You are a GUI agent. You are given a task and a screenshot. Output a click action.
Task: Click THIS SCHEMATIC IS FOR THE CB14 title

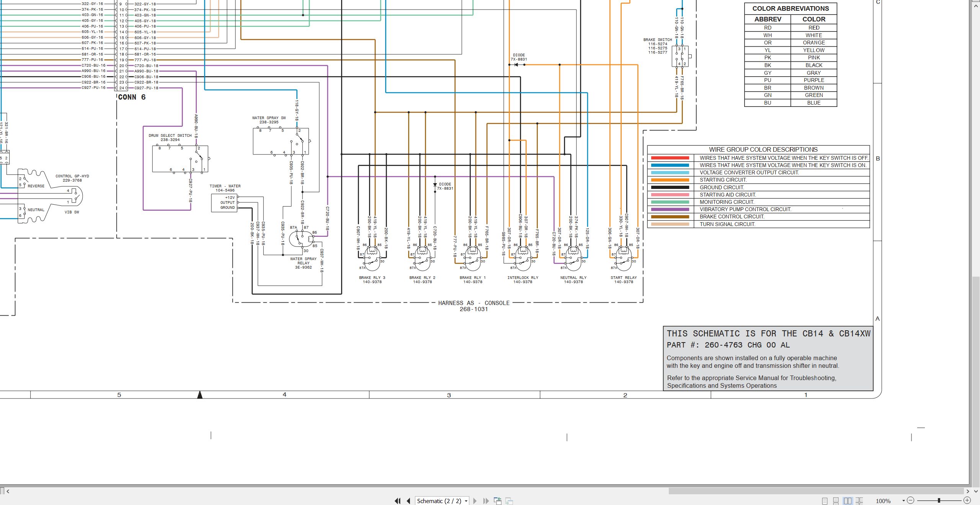click(768, 333)
